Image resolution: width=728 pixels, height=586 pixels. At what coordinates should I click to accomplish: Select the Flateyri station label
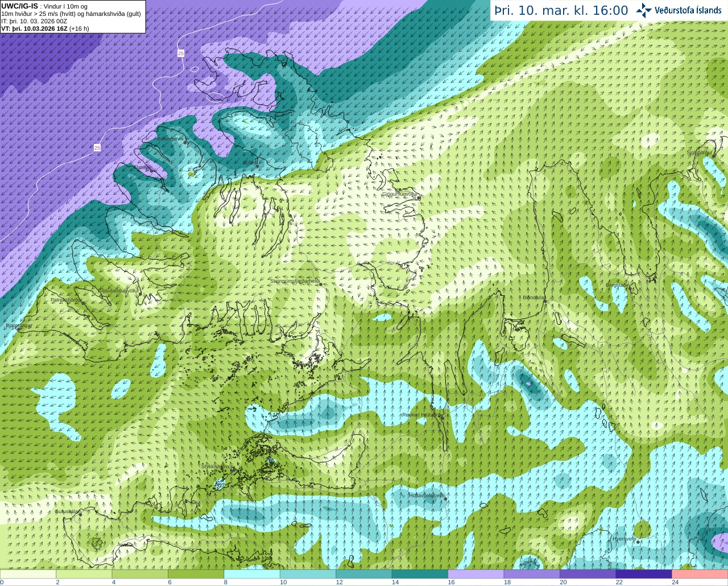tap(142, 167)
